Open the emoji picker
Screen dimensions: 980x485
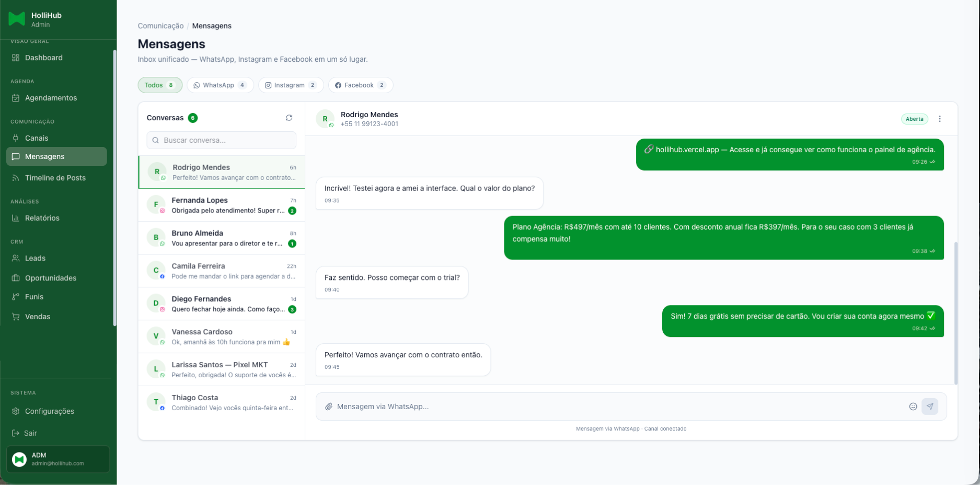click(x=913, y=406)
